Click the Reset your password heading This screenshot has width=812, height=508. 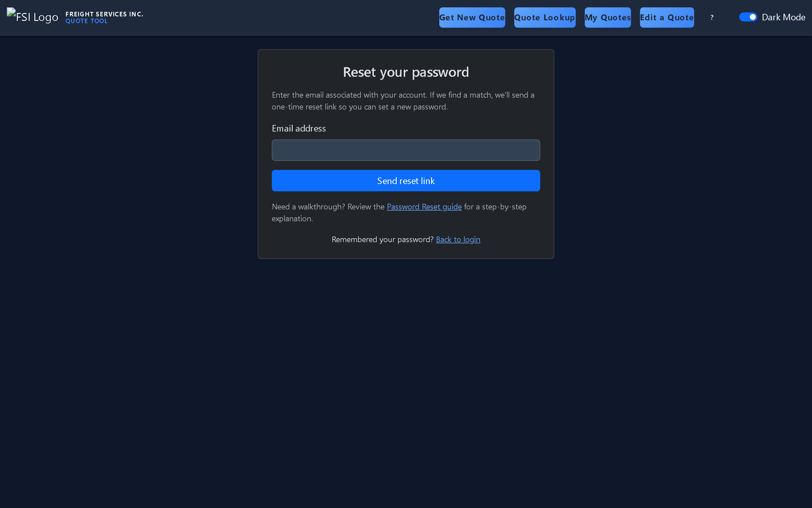coord(406,72)
